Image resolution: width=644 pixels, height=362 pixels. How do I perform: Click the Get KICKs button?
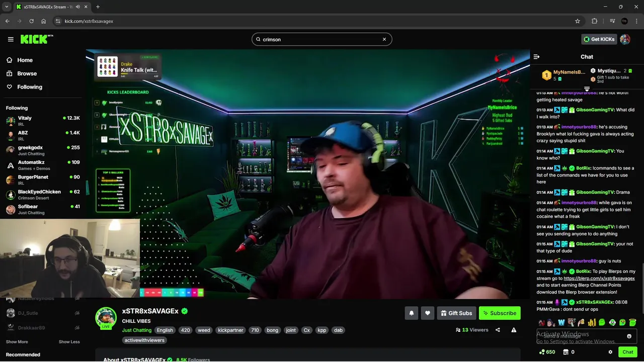[599, 39]
